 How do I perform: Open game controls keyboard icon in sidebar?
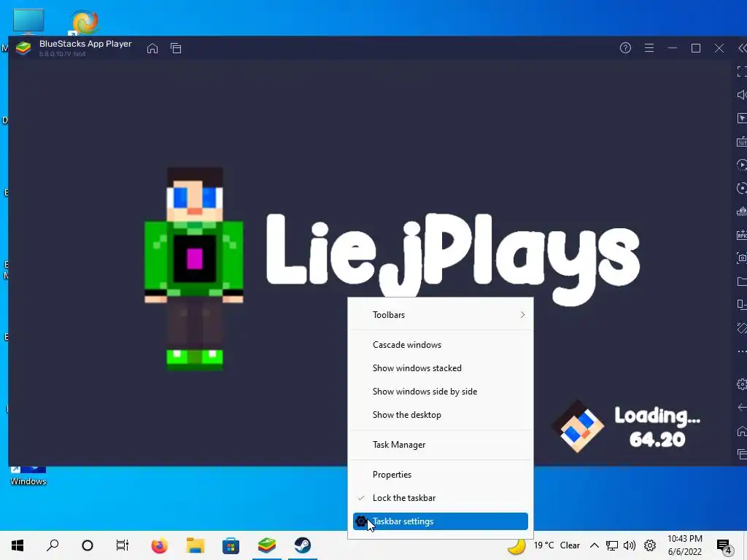pos(742,141)
